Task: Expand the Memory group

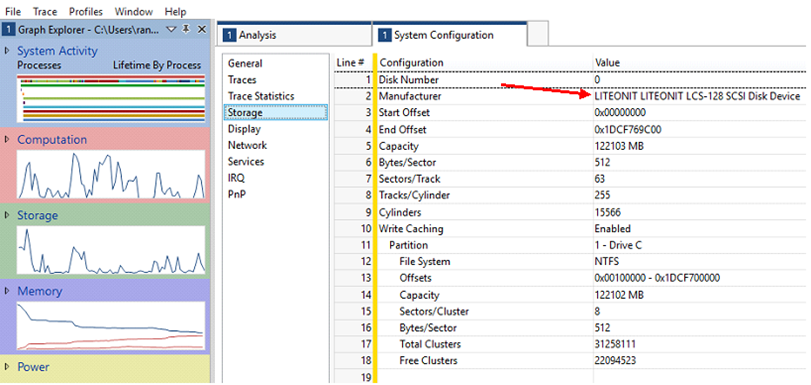Action: pos(7,291)
